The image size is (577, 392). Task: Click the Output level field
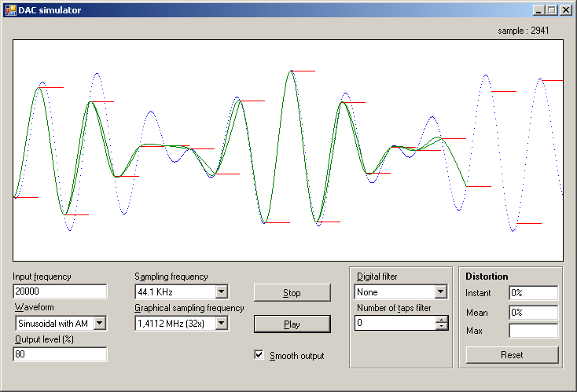pos(60,354)
